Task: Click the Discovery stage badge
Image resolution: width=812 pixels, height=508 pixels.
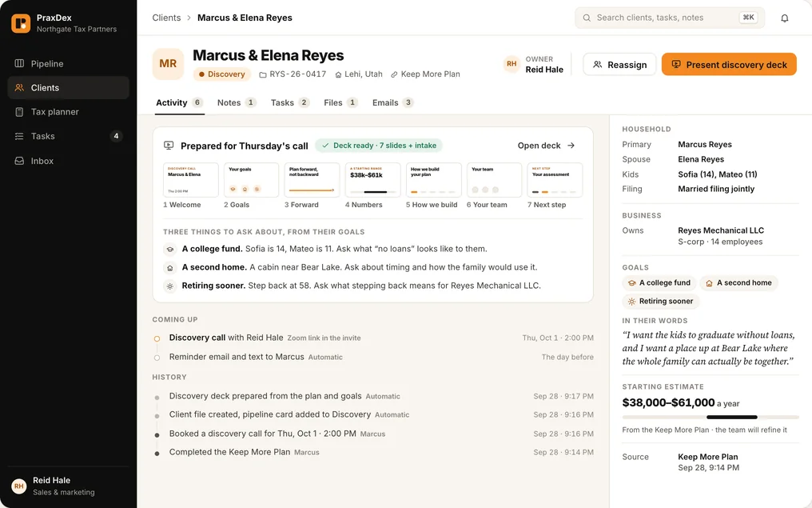Action: click(x=221, y=74)
